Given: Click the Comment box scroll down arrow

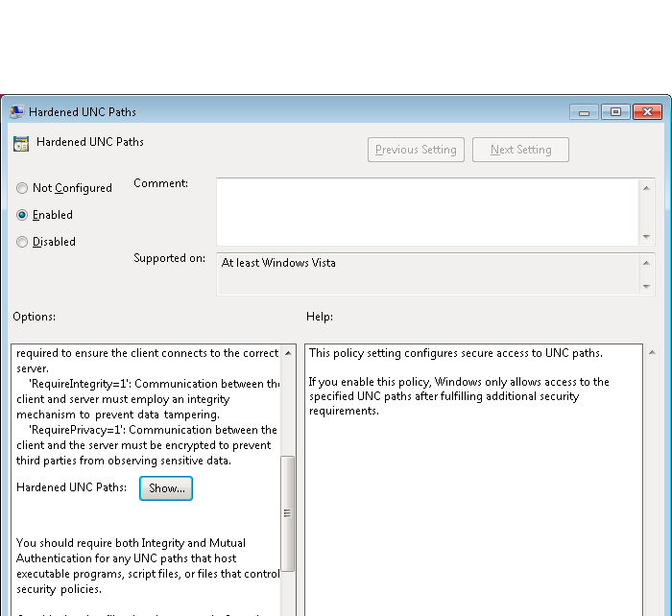Looking at the screenshot, I should [x=646, y=236].
